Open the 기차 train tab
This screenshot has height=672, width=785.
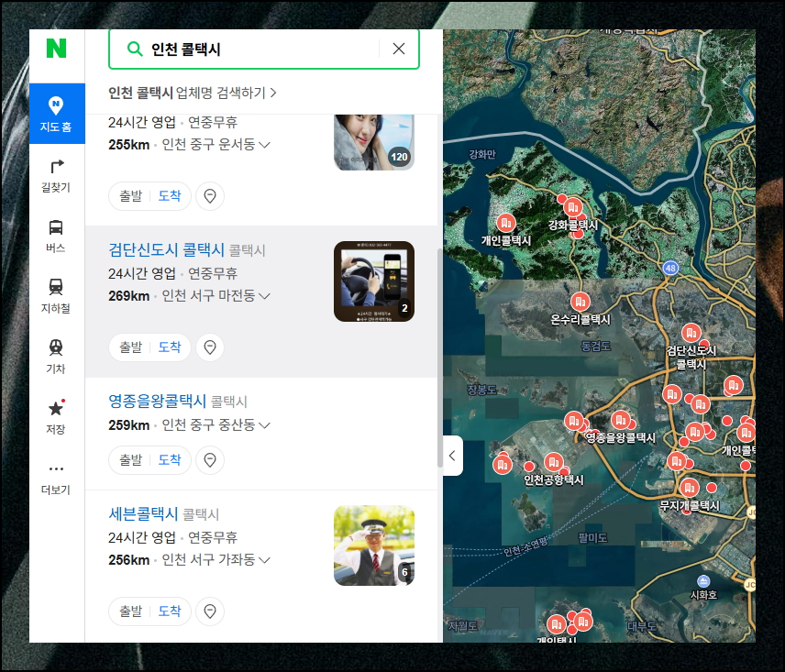pyautogui.click(x=56, y=357)
